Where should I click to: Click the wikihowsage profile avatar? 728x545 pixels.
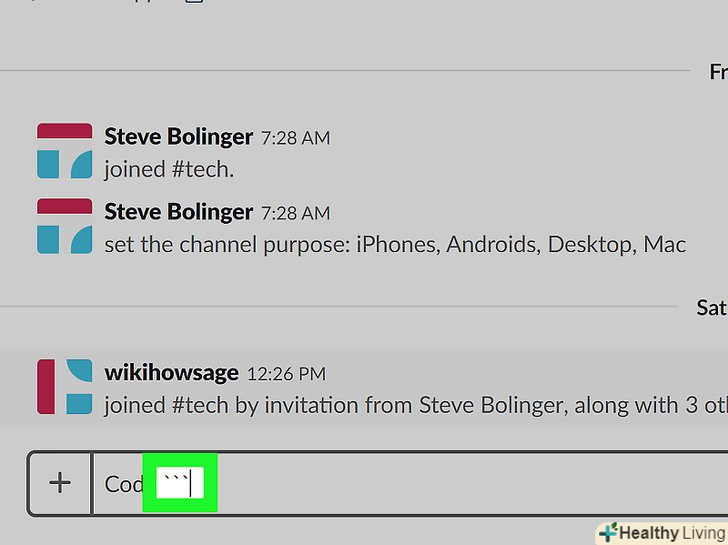[64, 387]
